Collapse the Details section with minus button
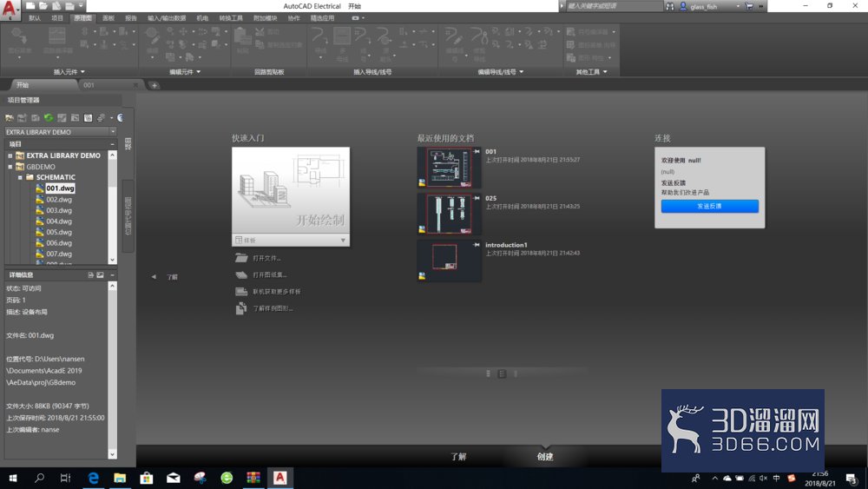 [x=112, y=274]
